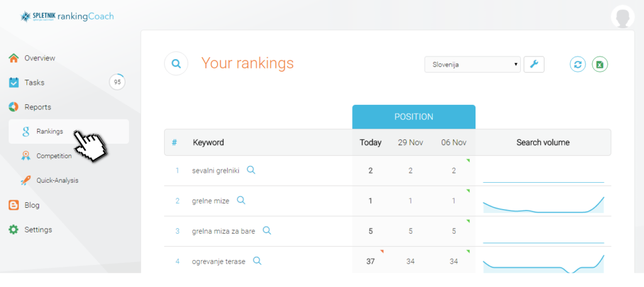This screenshot has height=287, width=644.
Task: Click today's position 37 for ogrevanje terase
Action: click(x=370, y=262)
